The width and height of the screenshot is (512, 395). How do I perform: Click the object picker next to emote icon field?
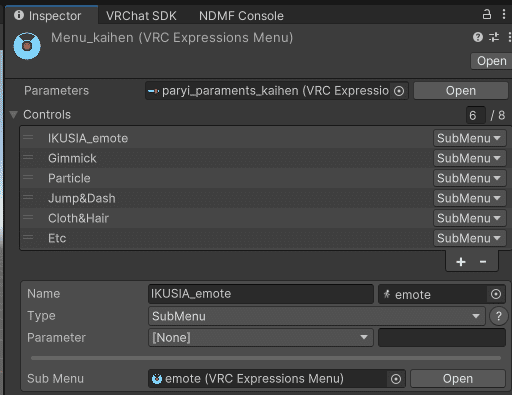(x=496, y=294)
